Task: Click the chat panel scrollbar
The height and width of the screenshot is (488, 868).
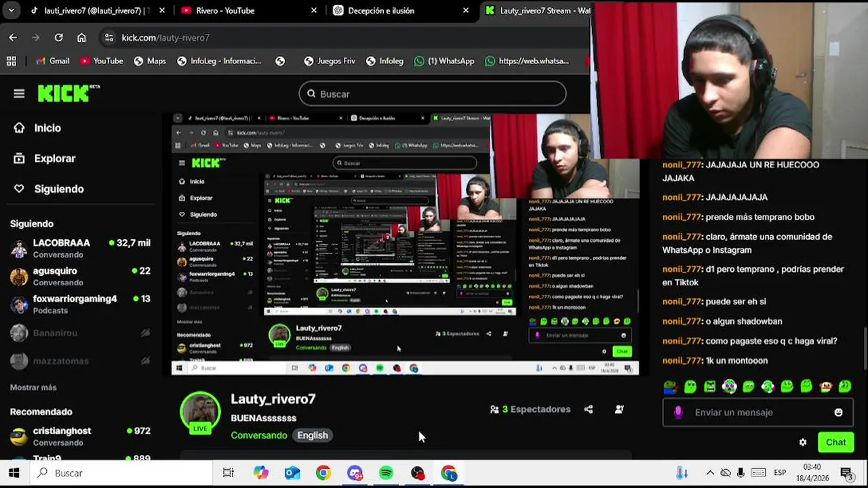Action: (865, 349)
